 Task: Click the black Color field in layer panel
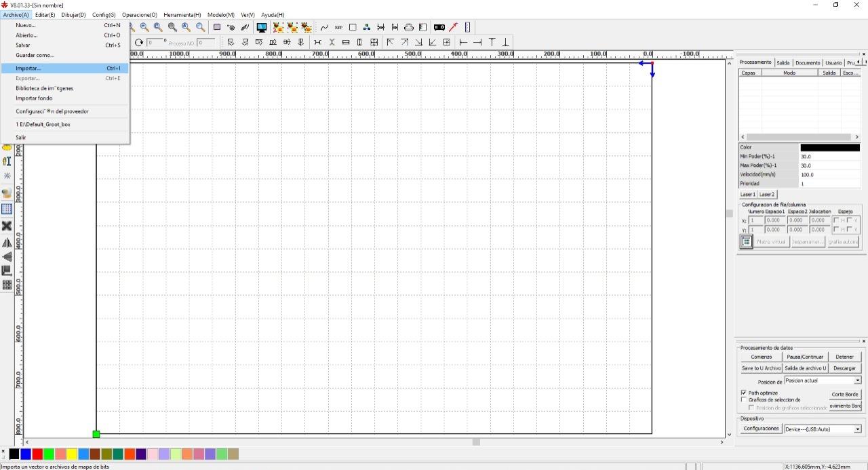(830, 147)
